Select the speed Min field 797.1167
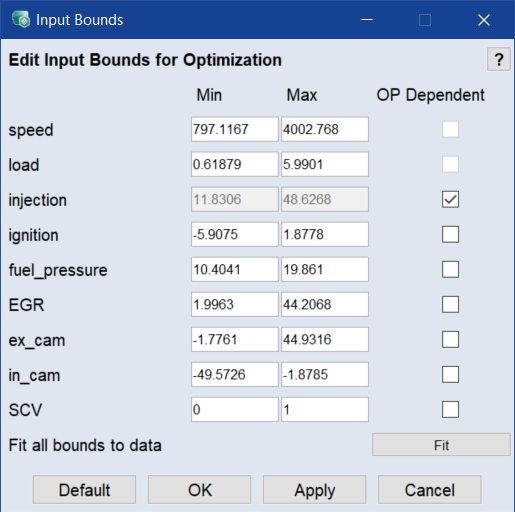 [x=235, y=129]
